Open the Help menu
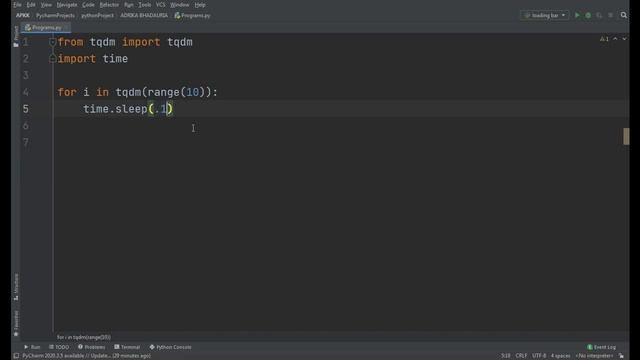Screen dimensions: 640x360 [x=200, y=5]
